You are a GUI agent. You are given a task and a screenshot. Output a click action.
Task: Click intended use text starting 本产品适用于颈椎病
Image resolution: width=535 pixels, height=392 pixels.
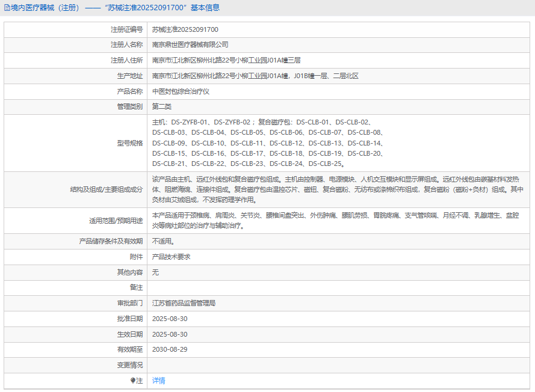tap(336, 221)
